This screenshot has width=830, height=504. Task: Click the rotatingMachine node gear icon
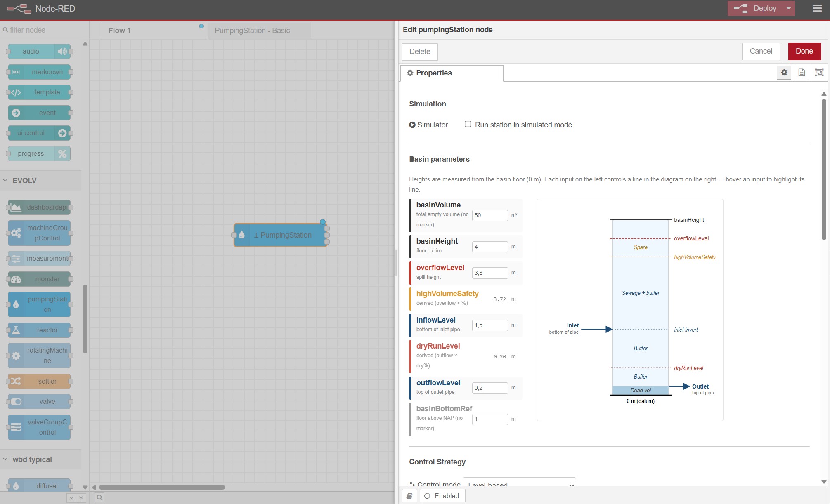pyautogui.click(x=16, y=356)
